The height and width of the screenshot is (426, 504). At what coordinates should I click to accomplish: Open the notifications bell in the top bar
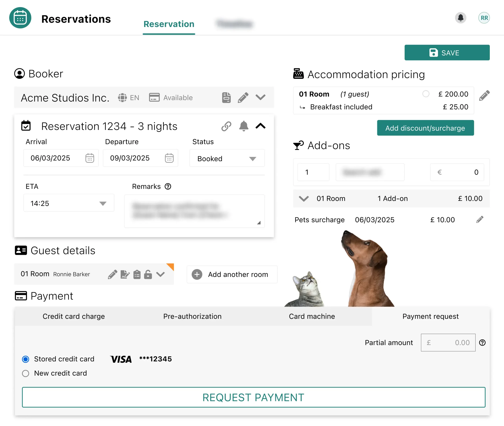tap(460, 18)
